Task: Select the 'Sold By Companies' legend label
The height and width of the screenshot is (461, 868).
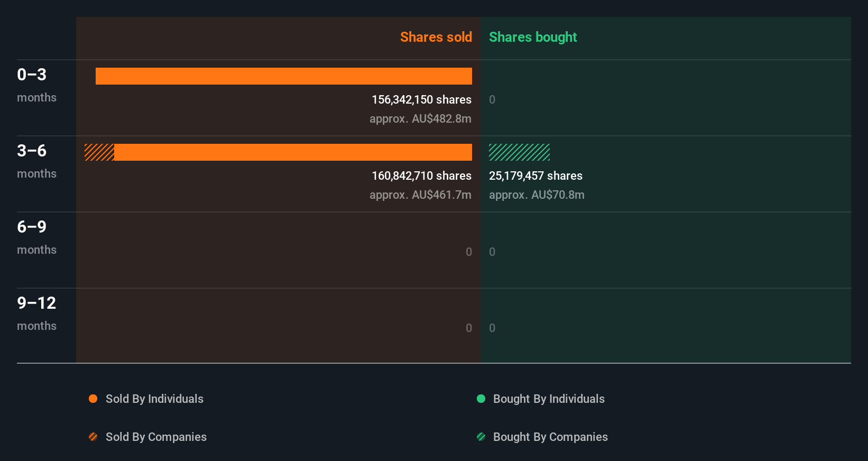Action: (x=156, y=437)
